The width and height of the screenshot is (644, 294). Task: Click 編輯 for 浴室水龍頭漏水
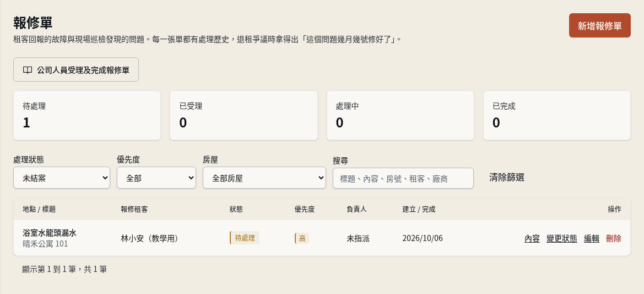pos(592,238)
